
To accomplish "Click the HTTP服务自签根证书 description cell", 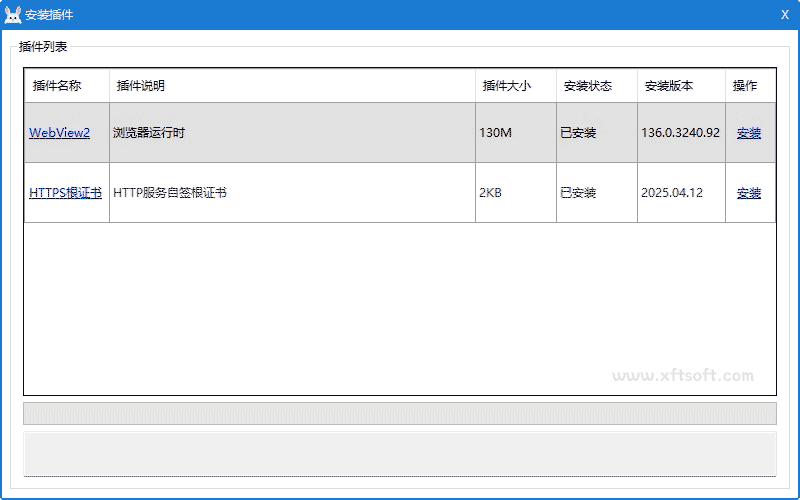I will coord(292,193).
